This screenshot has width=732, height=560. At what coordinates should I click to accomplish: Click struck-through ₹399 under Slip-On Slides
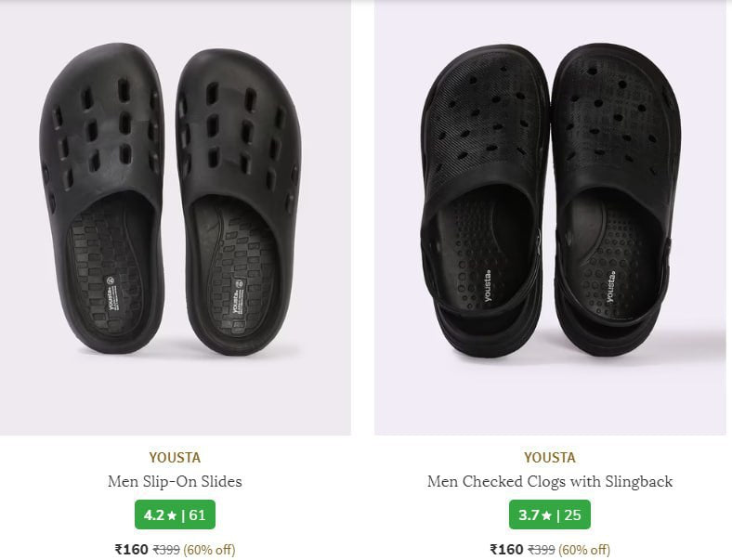(166, 550)
